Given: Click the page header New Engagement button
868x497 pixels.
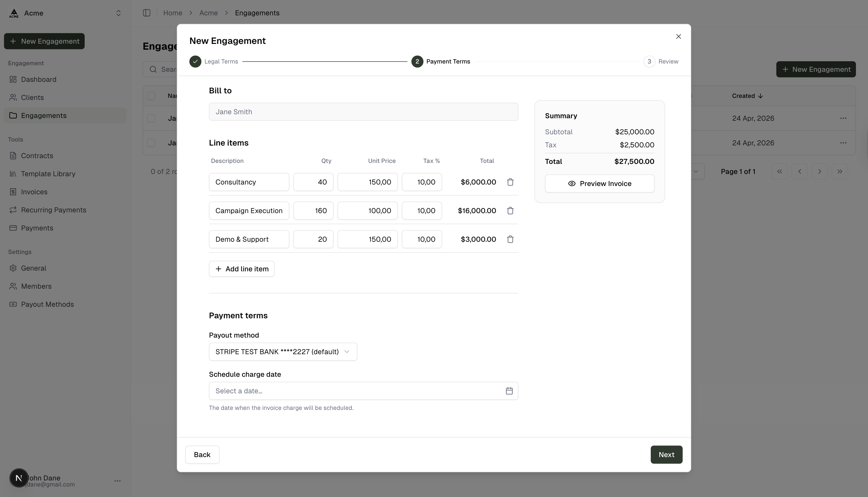Looking at the screenshot, I should point(816,69).
